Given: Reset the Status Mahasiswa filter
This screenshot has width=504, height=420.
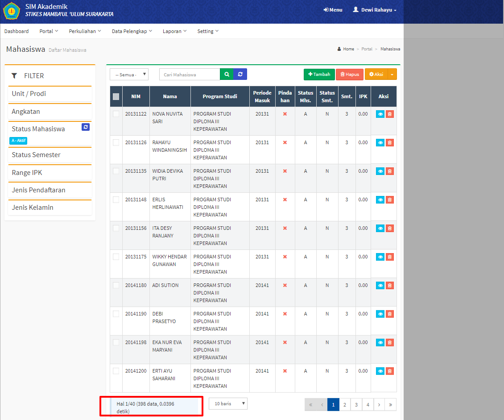Looking at the screenshot, I should click(86, 127).
